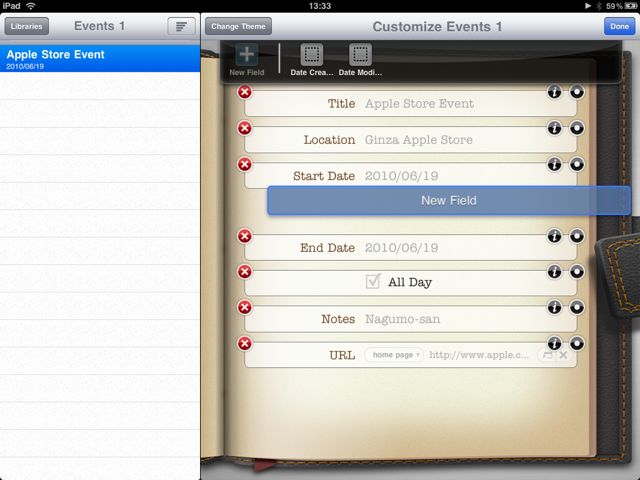The height and width of the screenshot is (480, 640).
Task: Open the sort list button in Events 1
Action: pos(181,27)
